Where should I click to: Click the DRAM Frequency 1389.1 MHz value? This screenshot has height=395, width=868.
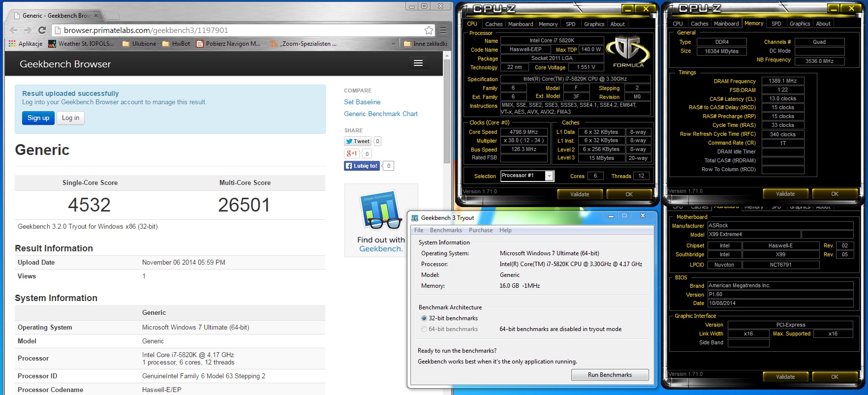(x=782, y=81)
